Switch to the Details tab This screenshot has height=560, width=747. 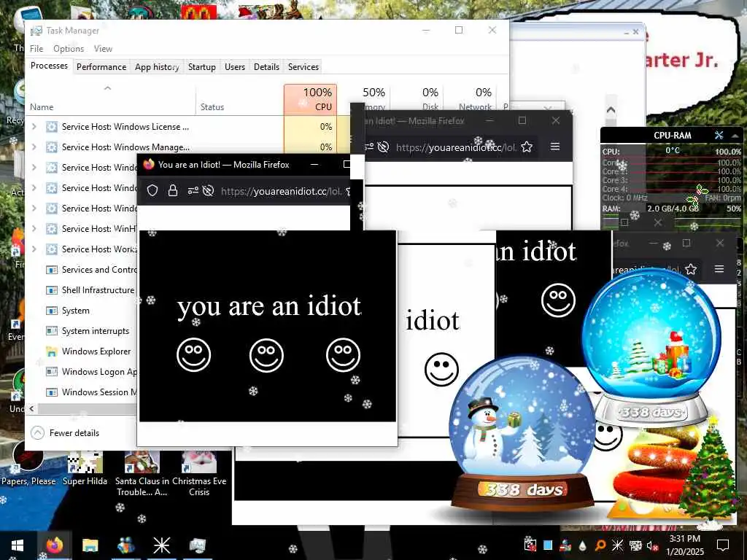tap(266, 66)
